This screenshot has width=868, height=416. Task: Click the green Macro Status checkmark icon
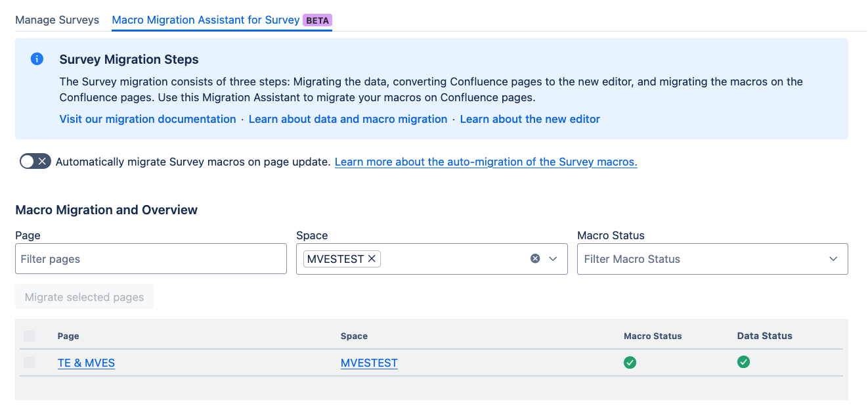tap(630, 362)
